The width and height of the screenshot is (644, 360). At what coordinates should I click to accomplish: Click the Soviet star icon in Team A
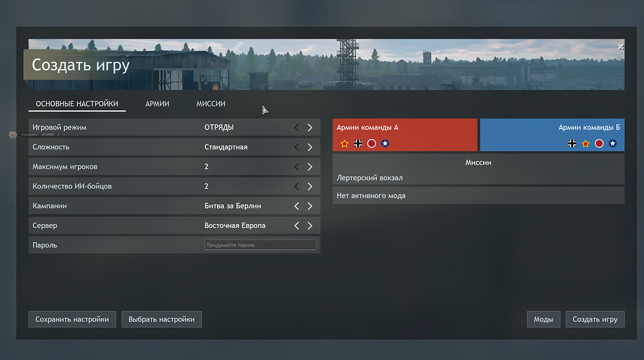[345, 144]
